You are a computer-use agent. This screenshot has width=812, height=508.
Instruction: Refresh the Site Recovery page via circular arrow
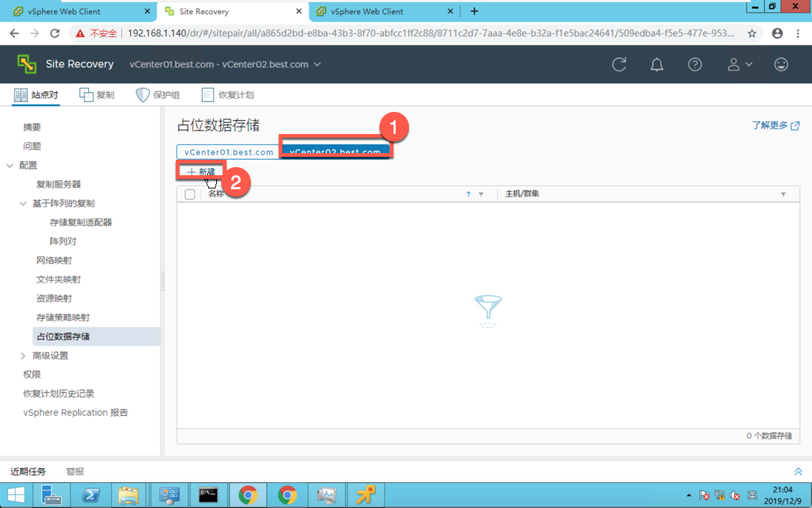coord(619,64)
